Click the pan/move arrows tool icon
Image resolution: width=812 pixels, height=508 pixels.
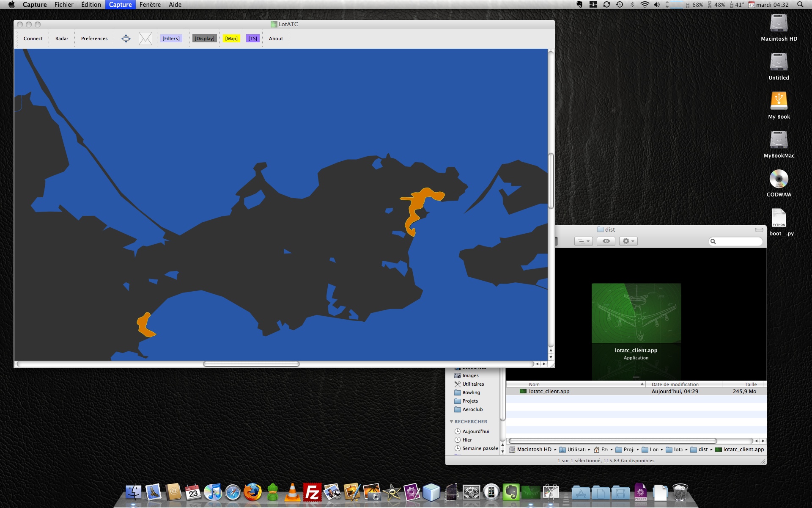tap(126, 39)
